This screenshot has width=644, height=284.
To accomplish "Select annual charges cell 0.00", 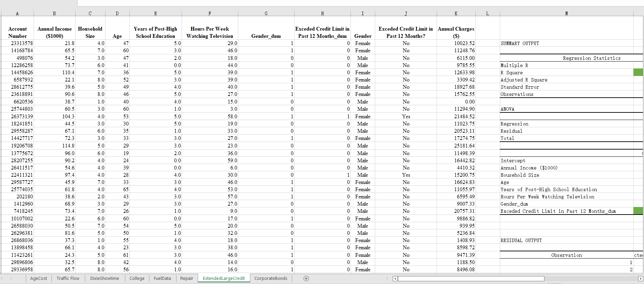I will [x=456, y=102].
